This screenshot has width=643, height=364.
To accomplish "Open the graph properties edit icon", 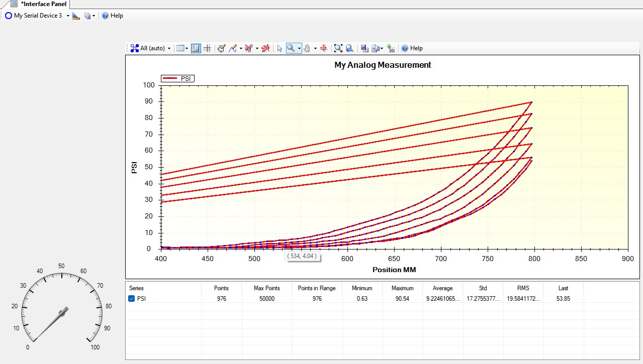I will 221,48.
